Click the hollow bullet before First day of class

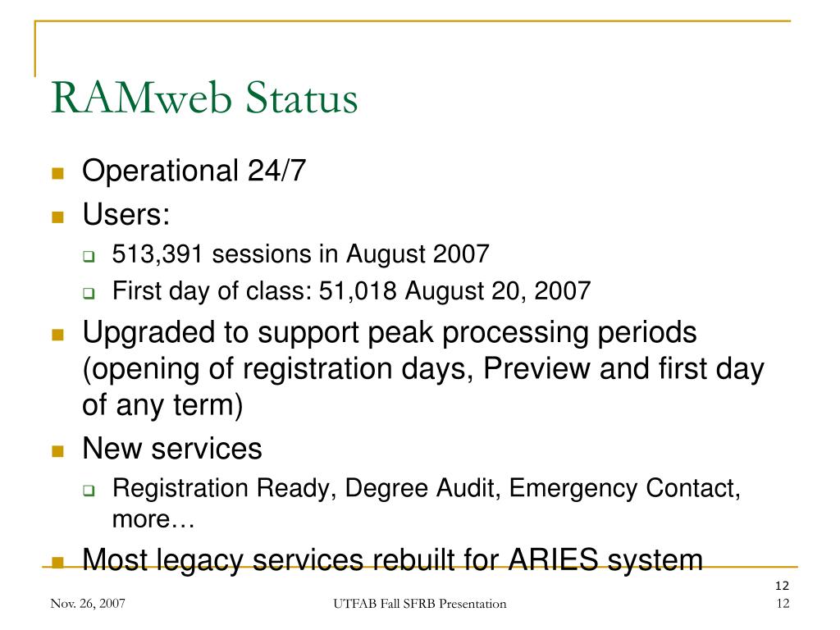[x=89, y=294]
